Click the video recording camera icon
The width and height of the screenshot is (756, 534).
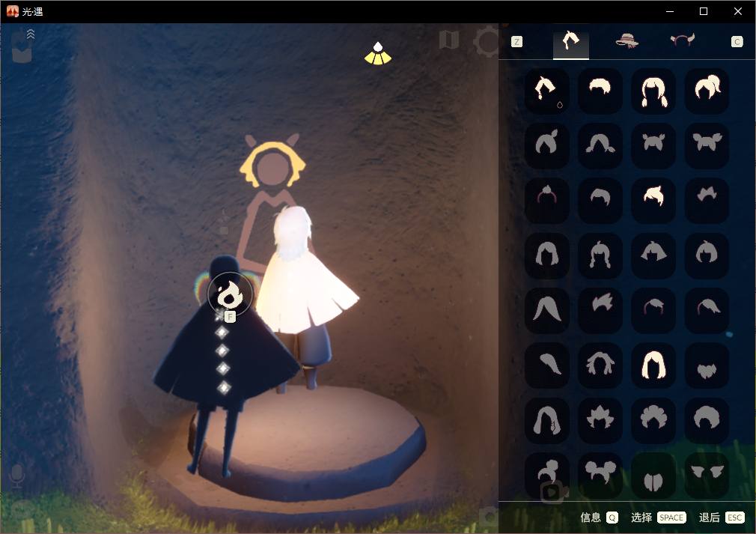(552, 492)
